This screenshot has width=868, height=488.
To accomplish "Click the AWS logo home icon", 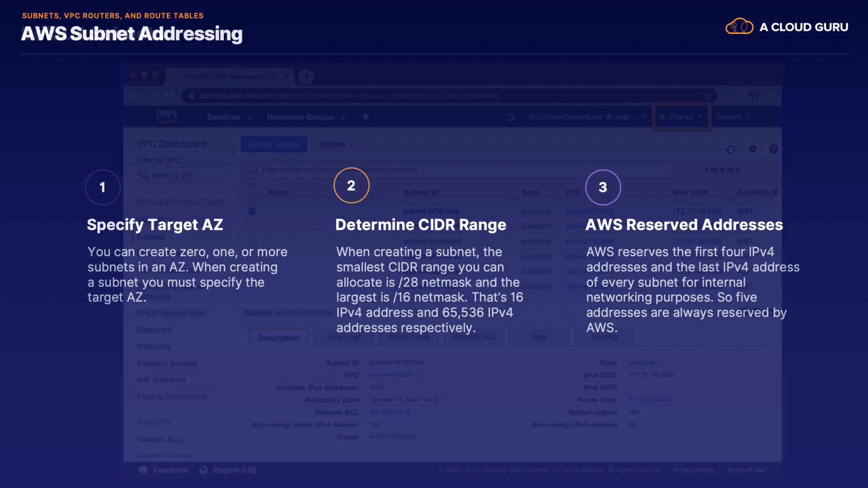I will (166, 116).
